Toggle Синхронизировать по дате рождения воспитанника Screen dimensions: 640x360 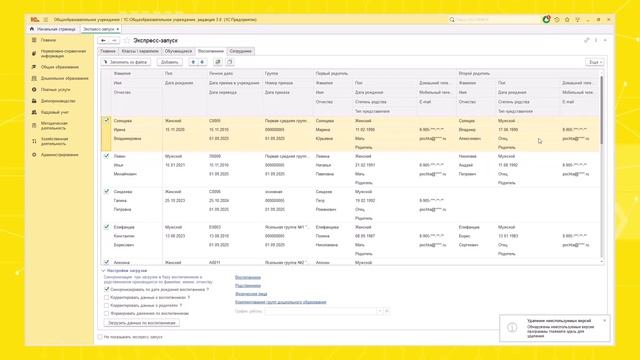pos(107,289)
